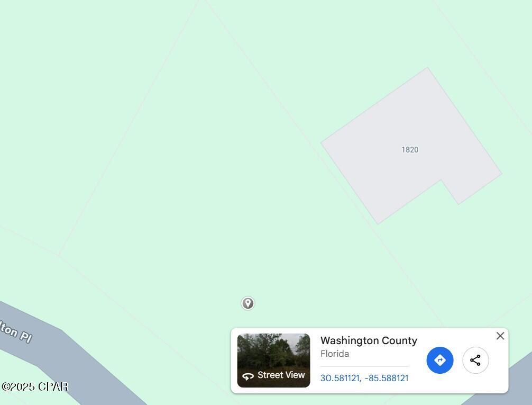This screenshot has height=405, width=532.
Task: Click the divider line above the coordinates
Action: 364,366
